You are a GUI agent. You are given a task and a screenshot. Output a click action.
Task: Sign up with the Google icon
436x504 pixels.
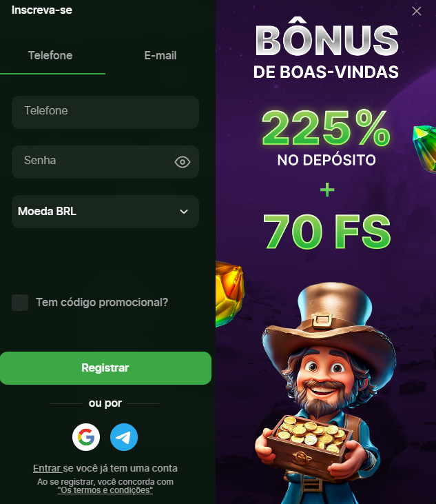[x=86, y=437]
